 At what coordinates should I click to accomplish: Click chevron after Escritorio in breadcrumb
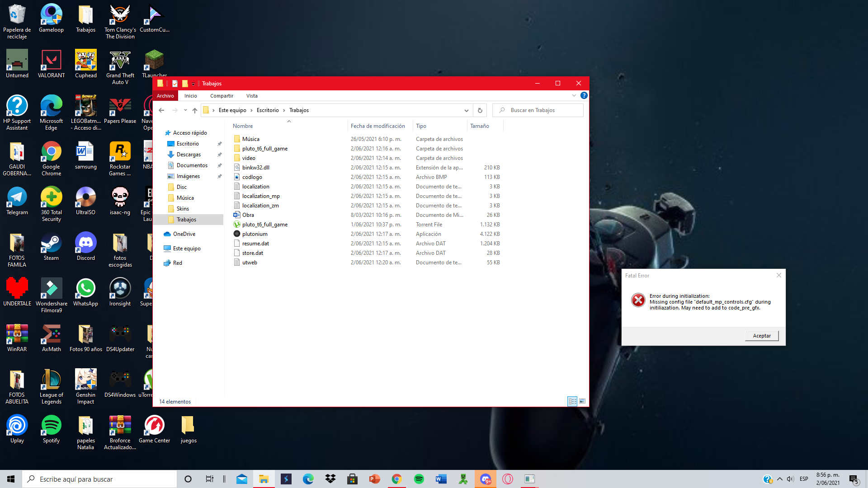pyautogui.click(x=284, y=110)
